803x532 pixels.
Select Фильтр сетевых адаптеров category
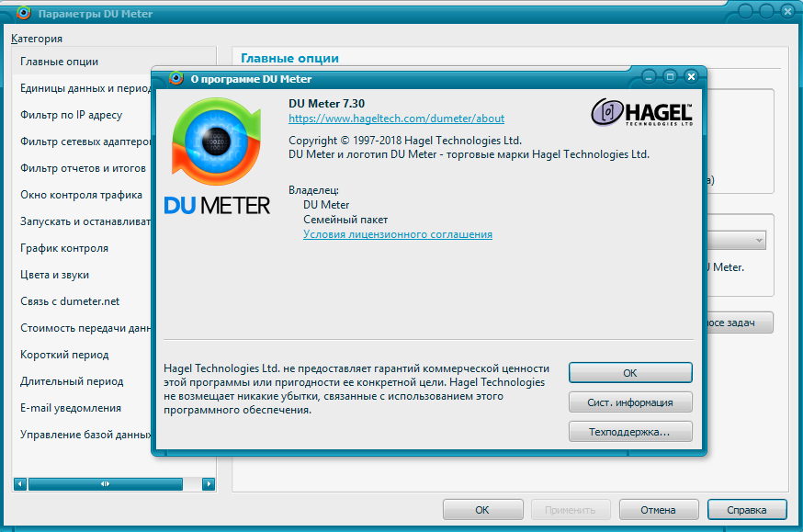pyautogui.click(x=82, y=141)
